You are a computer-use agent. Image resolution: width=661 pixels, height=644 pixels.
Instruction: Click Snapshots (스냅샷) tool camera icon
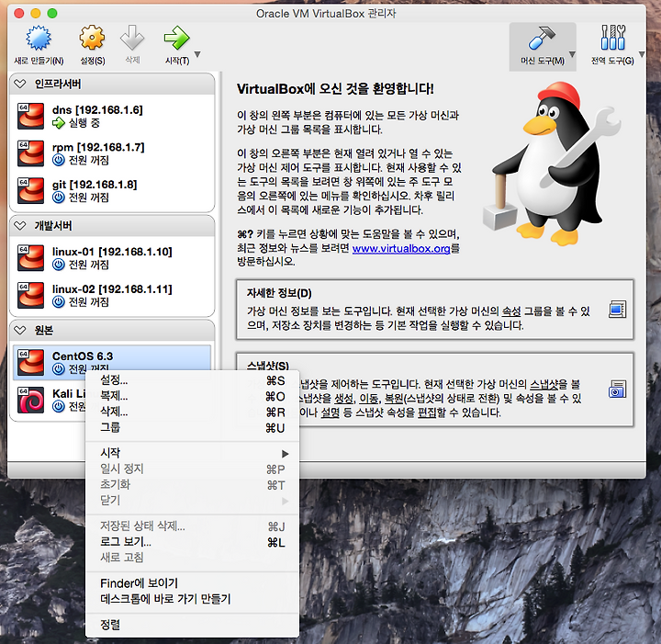tap(617, 390)
